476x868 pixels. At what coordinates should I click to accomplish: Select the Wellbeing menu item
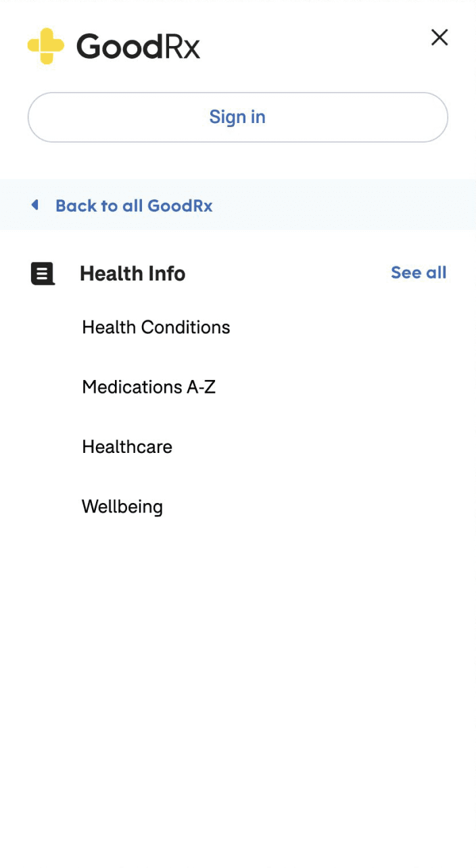[122, 507]
